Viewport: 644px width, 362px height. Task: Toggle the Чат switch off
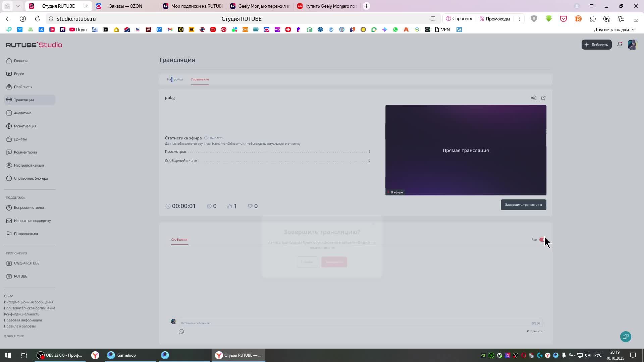[542, 240]
